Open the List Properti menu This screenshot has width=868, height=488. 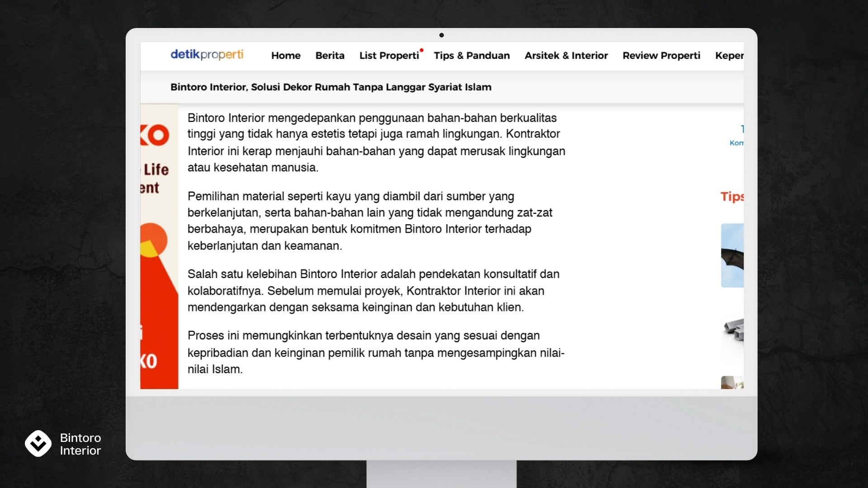[x=389, y=56]
